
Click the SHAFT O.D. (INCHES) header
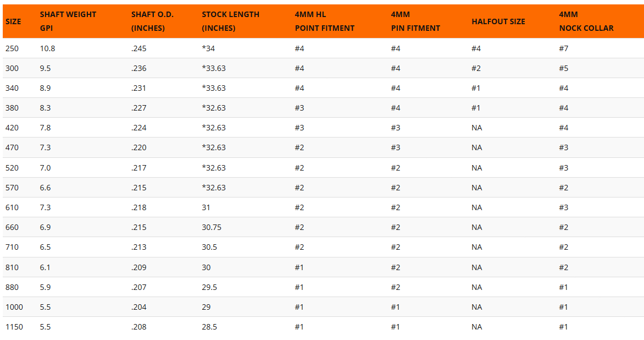(152, 21)
